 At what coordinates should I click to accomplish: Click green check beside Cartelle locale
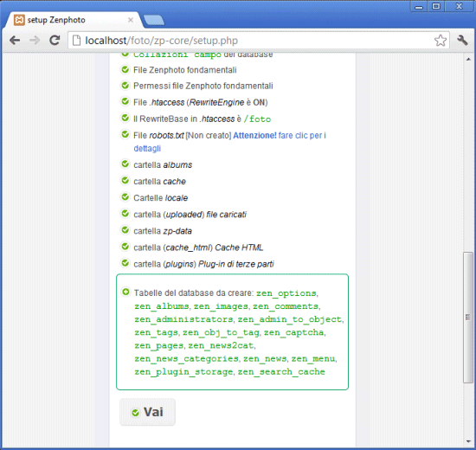[125, 196]
